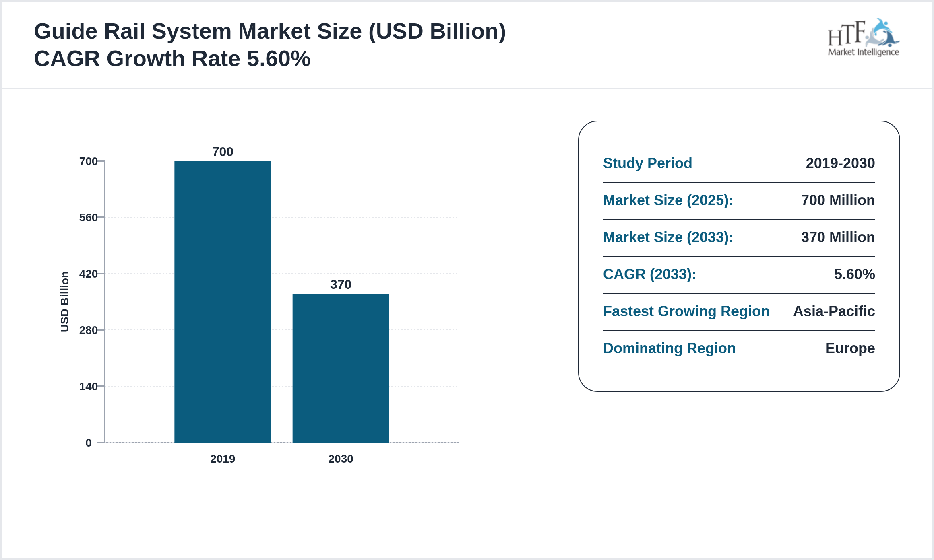Click the '370' label above the 2030 bar
The height and width of the screenshot is (560, 934).
[x=341, y=284]
